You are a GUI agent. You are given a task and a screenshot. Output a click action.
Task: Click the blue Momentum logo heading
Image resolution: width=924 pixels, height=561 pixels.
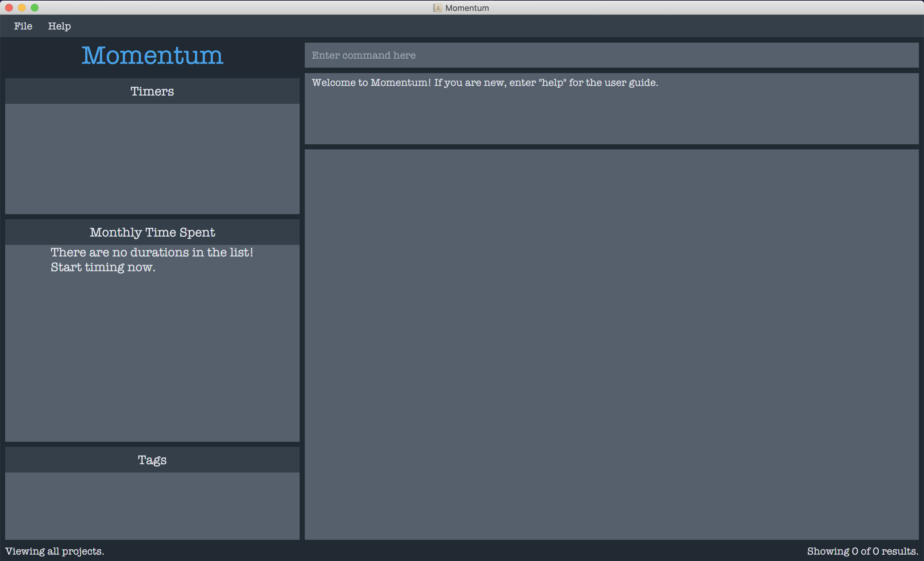[152, 55]
